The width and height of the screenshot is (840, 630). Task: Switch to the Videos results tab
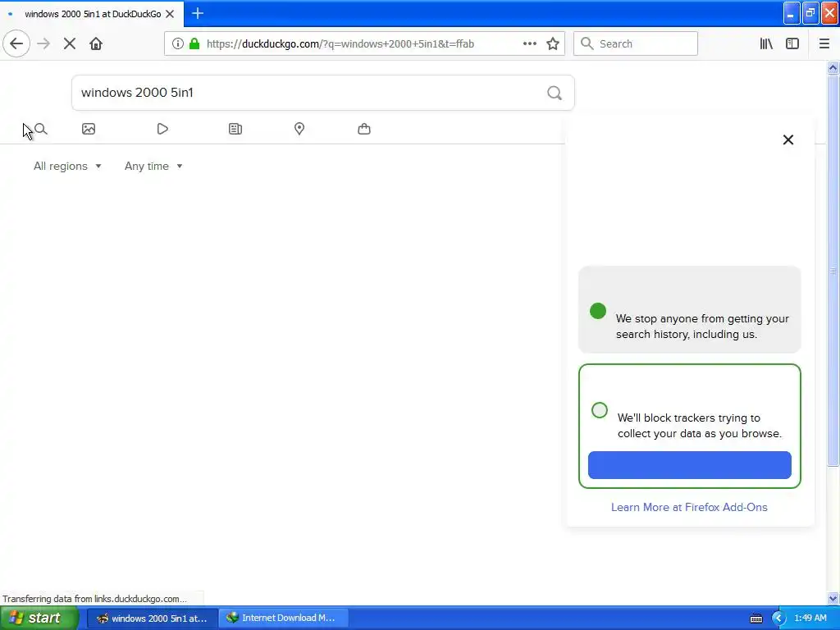[x=162, y=129]
